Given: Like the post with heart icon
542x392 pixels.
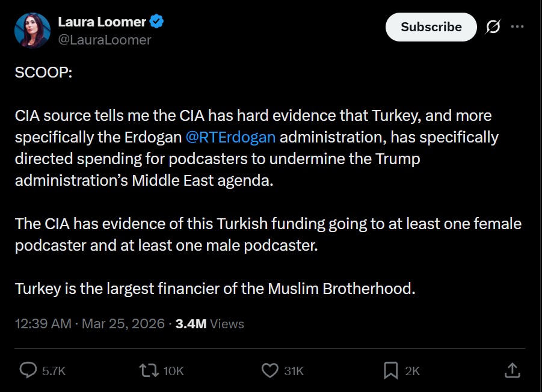Looking at the screenshot, I should tap(270, 370).
